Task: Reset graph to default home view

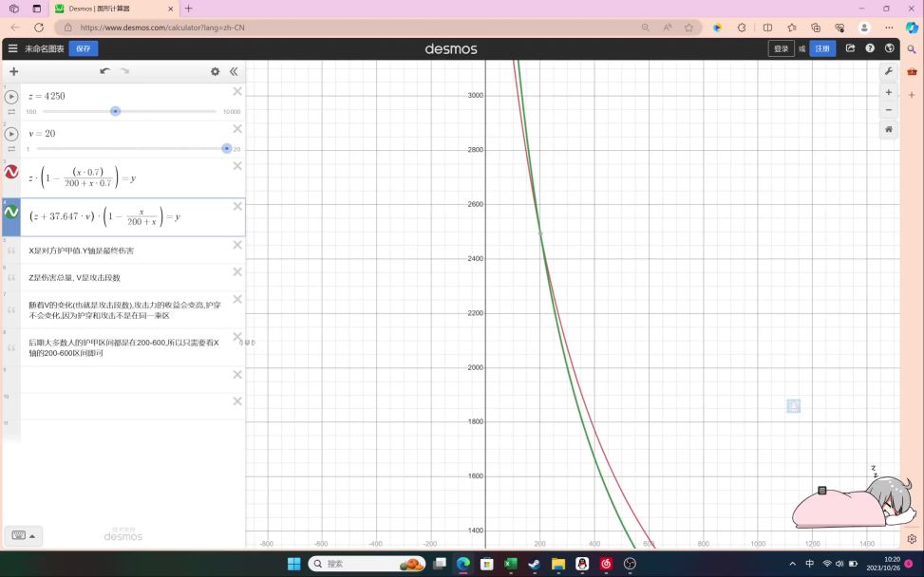Action: [888, 129]
